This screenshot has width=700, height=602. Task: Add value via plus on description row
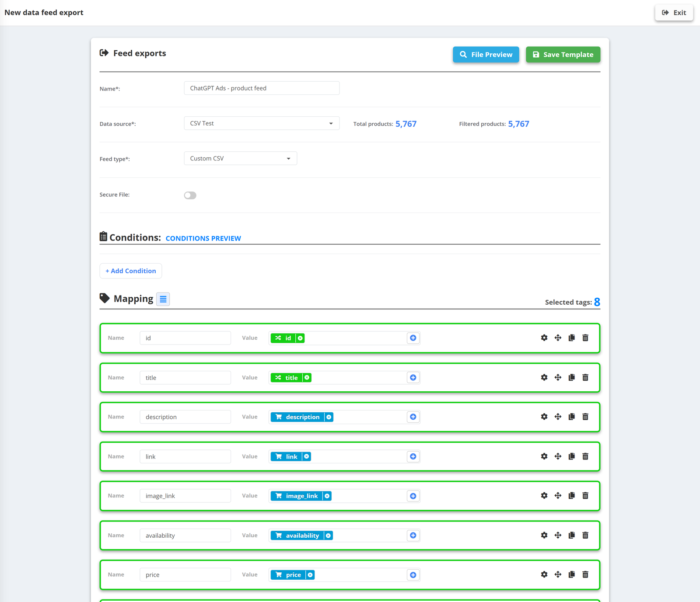point(413,417)
